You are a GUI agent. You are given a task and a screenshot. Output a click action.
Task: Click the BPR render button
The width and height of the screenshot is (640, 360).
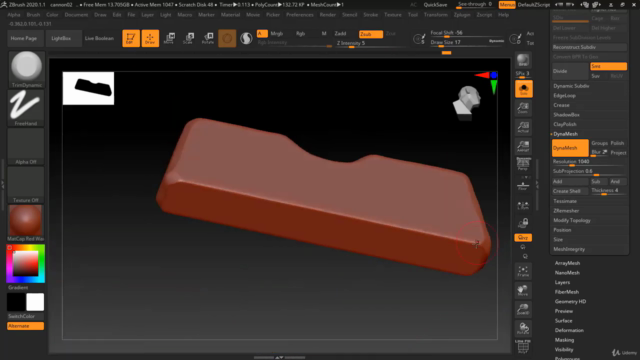point(523,60)
